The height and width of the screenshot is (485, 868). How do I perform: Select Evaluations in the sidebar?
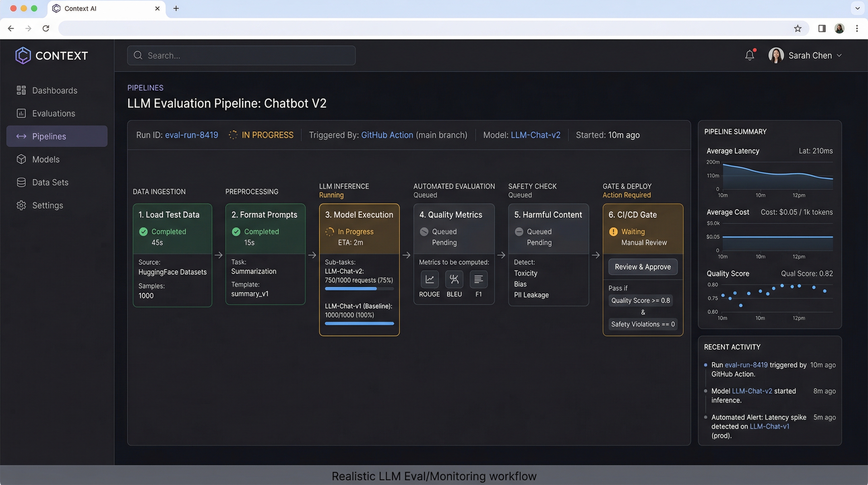tap(53, 113)
